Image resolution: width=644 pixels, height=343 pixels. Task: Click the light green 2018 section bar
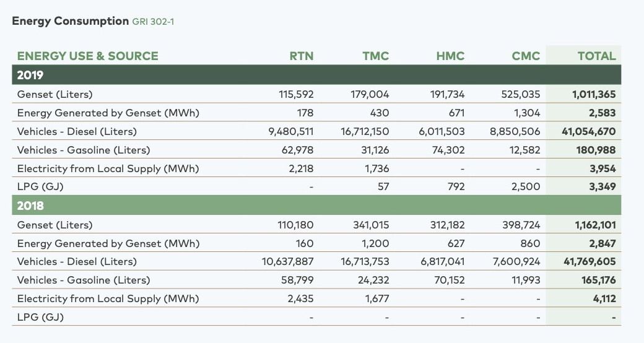tap(316, 206)
